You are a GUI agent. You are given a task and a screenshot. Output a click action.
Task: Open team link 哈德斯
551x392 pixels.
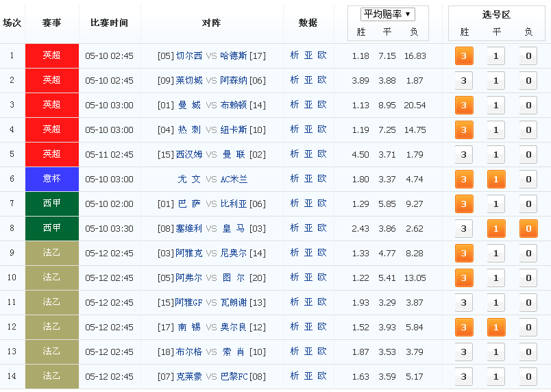[234, 56]
